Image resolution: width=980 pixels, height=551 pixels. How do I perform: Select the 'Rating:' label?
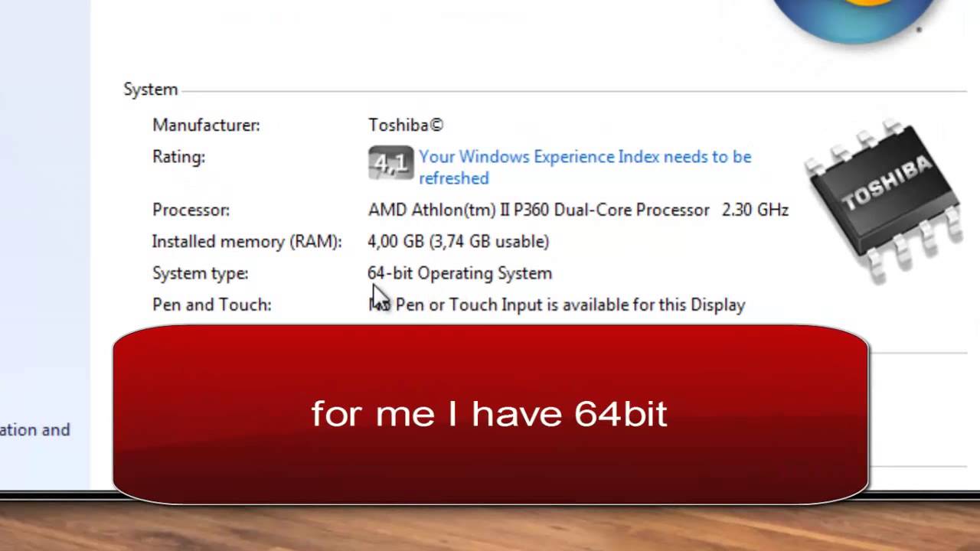(x=178, y=157)
